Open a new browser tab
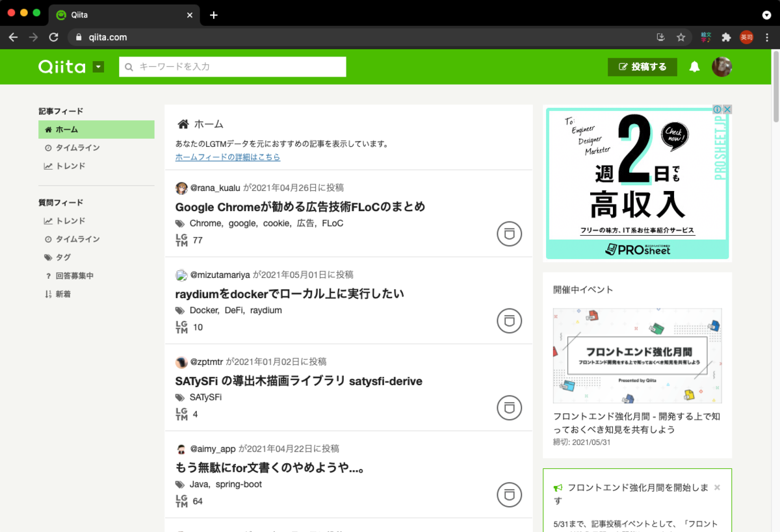Screen dimensions: 780x532 tap(214, 15)
